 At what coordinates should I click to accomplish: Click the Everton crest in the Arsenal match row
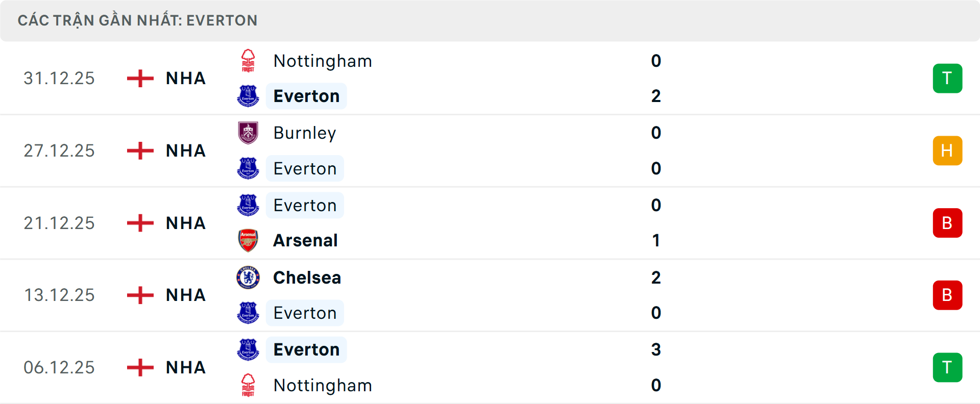pos(249,205)
